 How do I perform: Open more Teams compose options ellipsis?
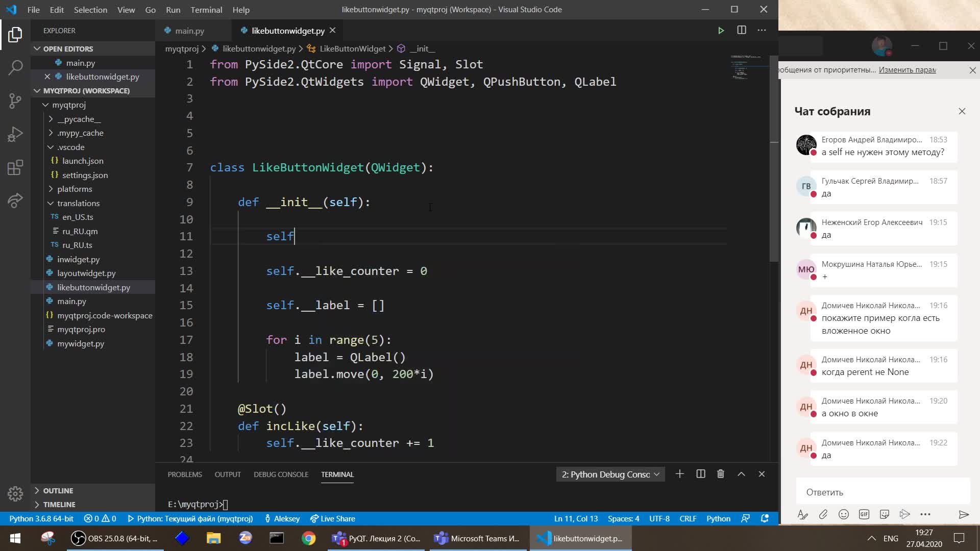coord(925,514)
